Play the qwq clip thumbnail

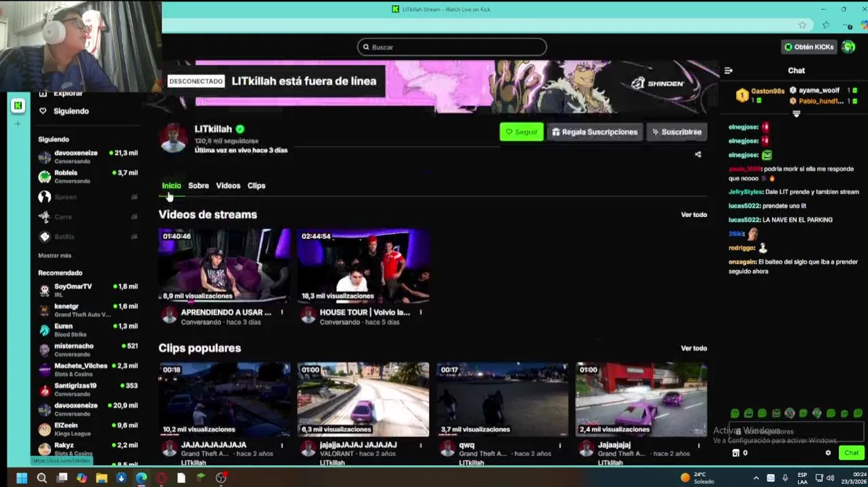[503, 399]
